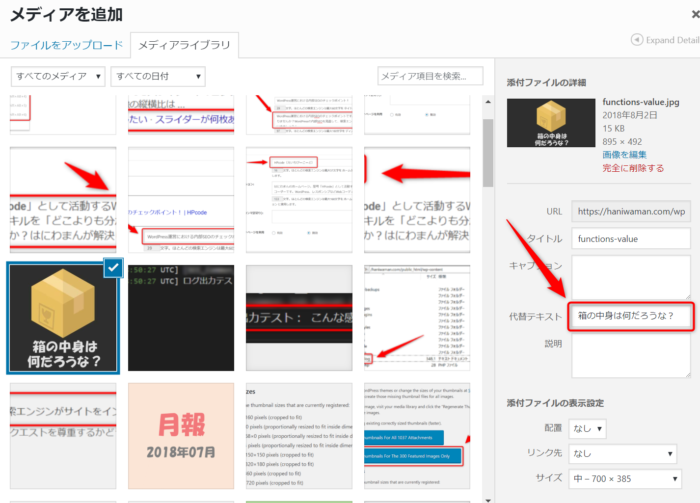Click the Expand Details arrow icon
Image resolution: width=700 pixels, height=503 pixels.
point(636,40)
